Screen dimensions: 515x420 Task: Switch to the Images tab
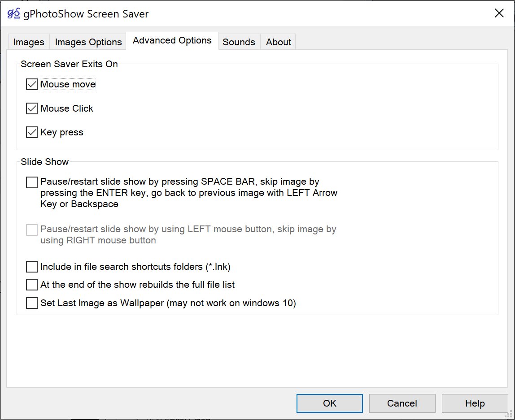pyautogui.click(x=29, y=42)
